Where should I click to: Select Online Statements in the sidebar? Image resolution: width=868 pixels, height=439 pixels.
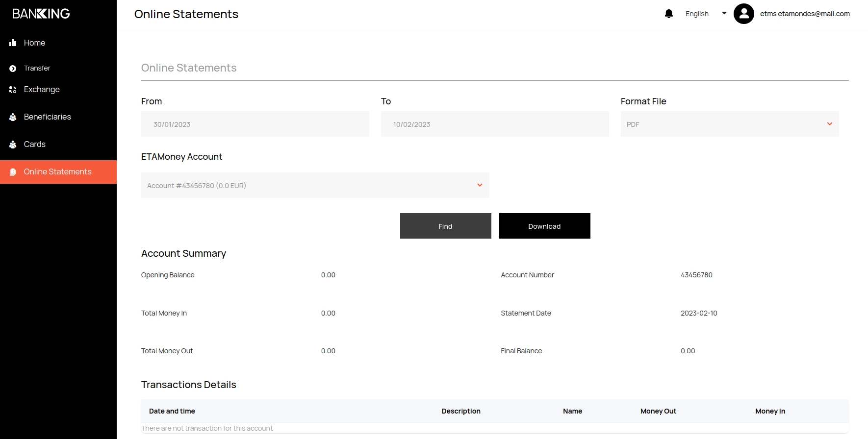(58, 172)
